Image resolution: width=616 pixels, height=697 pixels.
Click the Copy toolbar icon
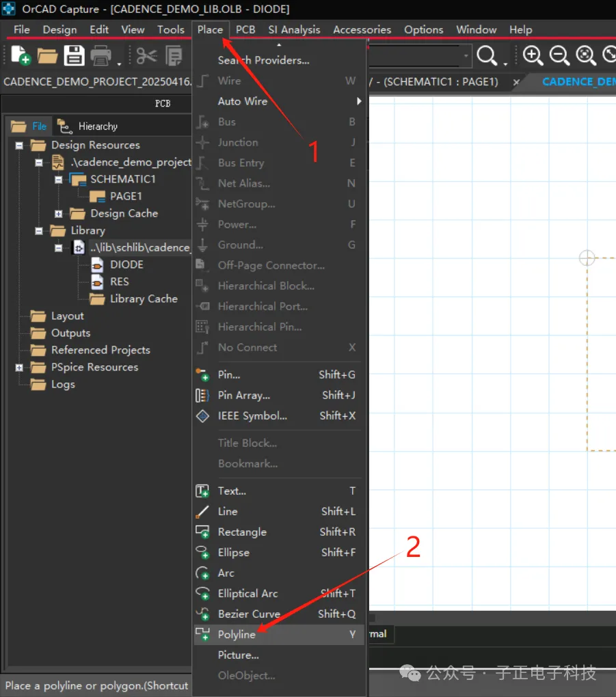point(174,56)
